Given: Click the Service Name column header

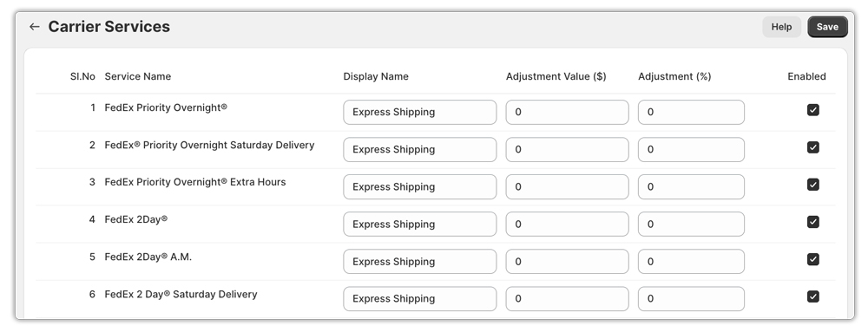Looking at the screenshot, I should coord(137,77).
